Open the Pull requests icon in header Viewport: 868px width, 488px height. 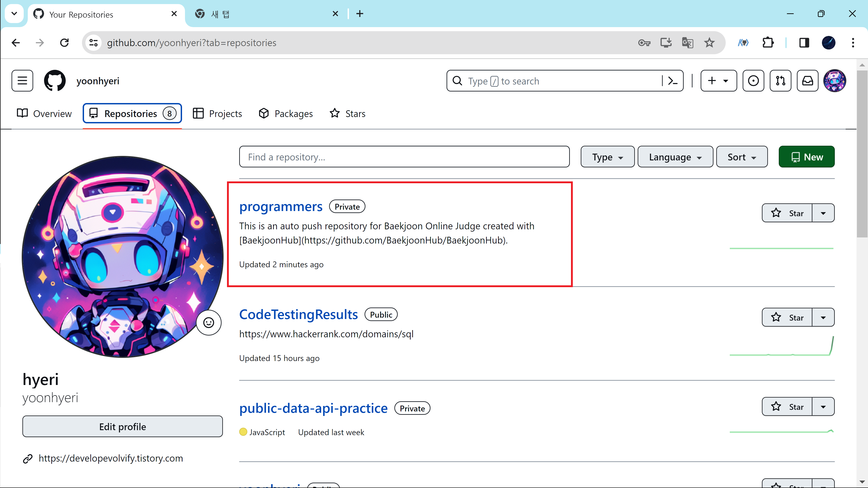[780, 81]
